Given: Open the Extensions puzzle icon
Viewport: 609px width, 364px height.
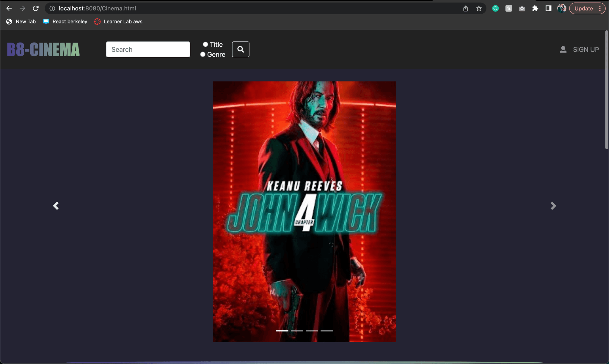Looking at the screenshot, I should pos(535,8).
